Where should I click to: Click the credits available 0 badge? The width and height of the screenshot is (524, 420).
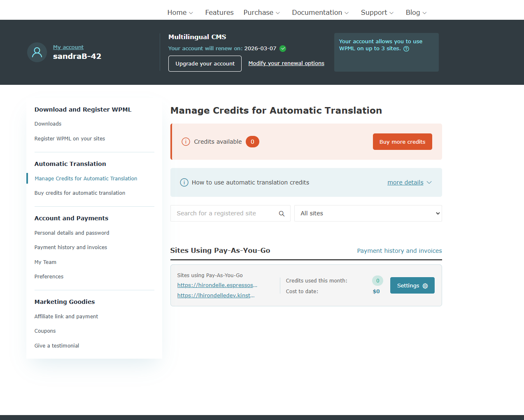[x=252, y=142]
